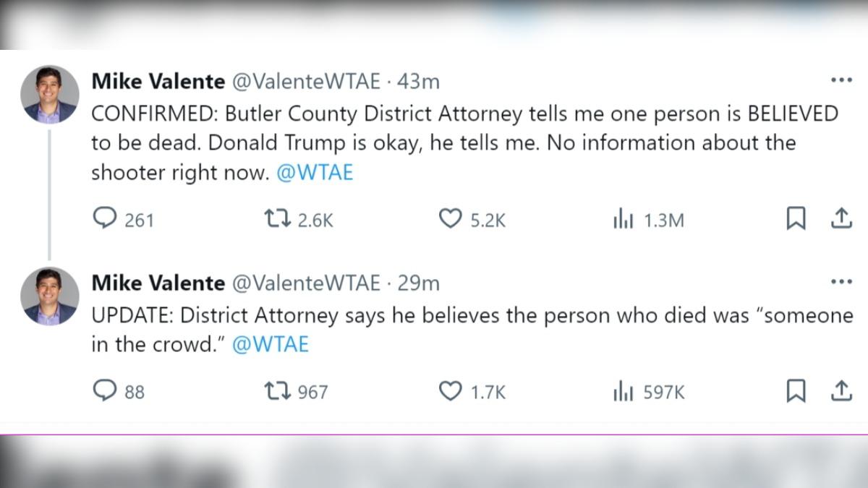Bookmark the CONFIRMED tweet
Image resolution: width=868 pixels, height=488 pixels.
(x=796, y=219)
